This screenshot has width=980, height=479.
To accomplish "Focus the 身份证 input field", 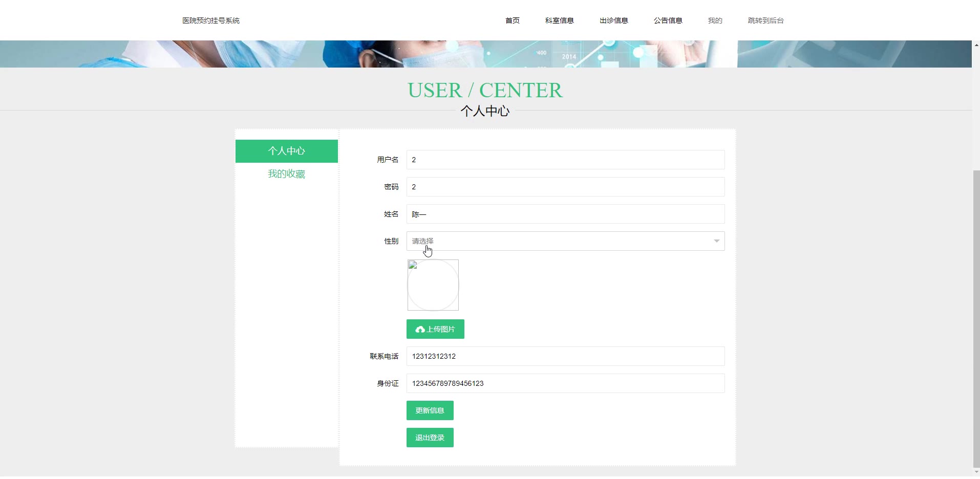I will pyautogui.click(x=565, y=383).
